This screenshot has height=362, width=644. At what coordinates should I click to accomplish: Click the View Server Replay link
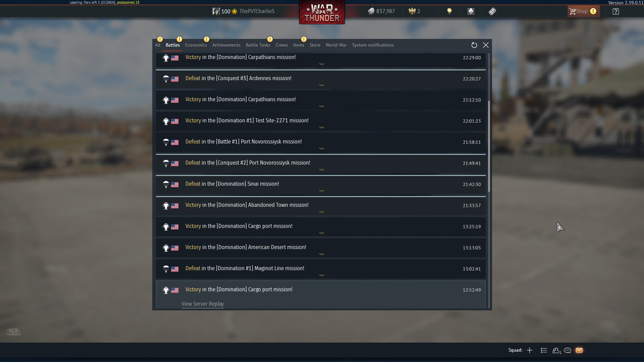(203, 304)
